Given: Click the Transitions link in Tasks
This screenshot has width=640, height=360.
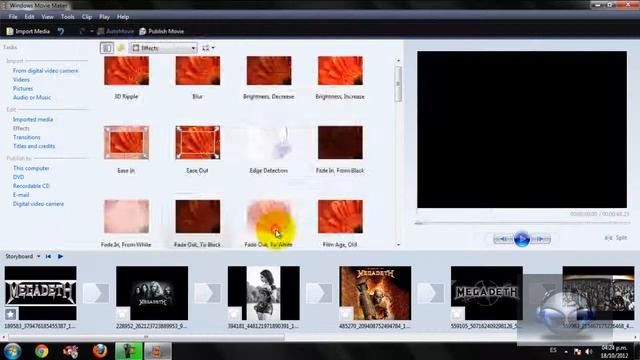Looking at the screenshot, I should click(x=27, y=138).
